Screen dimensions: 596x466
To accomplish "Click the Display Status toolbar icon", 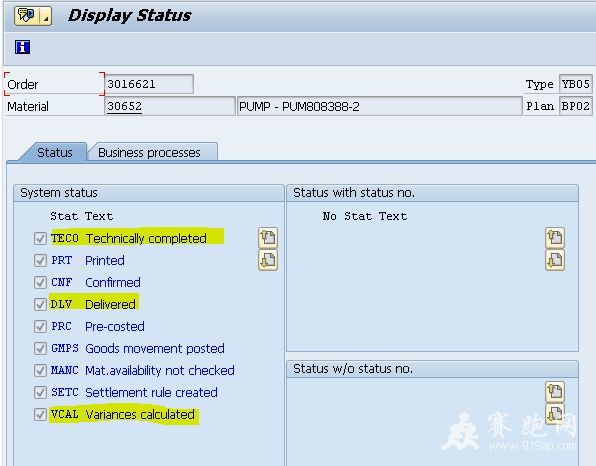I will tap(27, 16).
